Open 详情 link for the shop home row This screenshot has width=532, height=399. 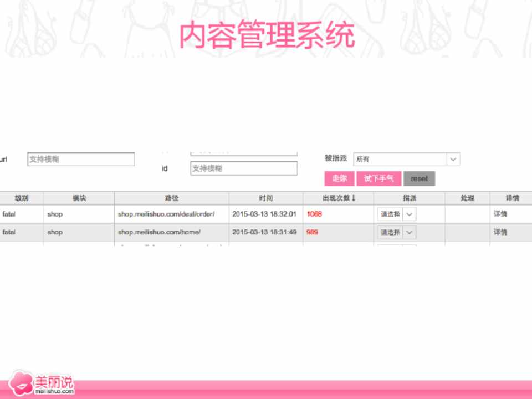click(500, 232)
